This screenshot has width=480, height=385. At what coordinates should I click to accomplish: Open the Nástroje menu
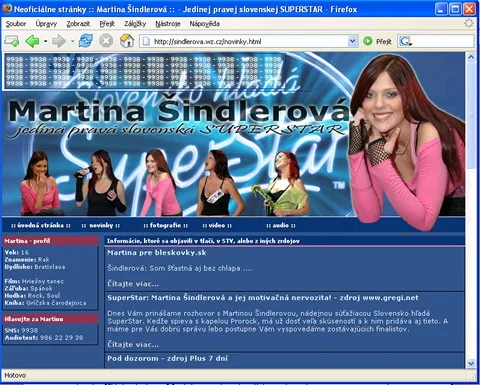pyautogui.click(x=168, y=24)
